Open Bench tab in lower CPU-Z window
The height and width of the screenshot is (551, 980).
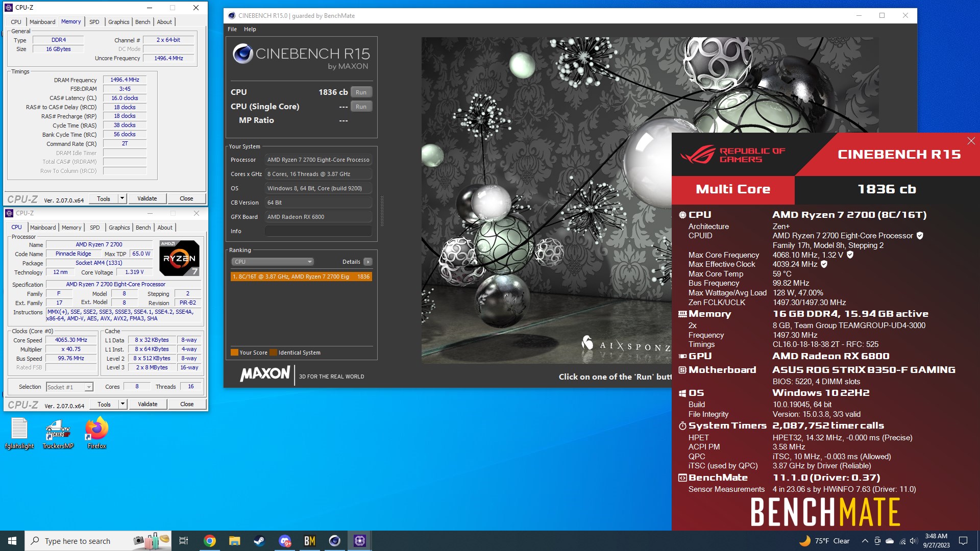tap(143, 228)
